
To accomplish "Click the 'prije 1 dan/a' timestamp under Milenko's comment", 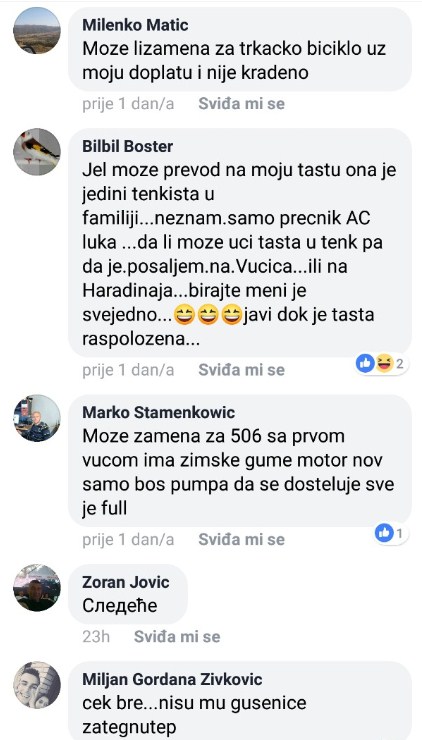I will click(128, 104).
